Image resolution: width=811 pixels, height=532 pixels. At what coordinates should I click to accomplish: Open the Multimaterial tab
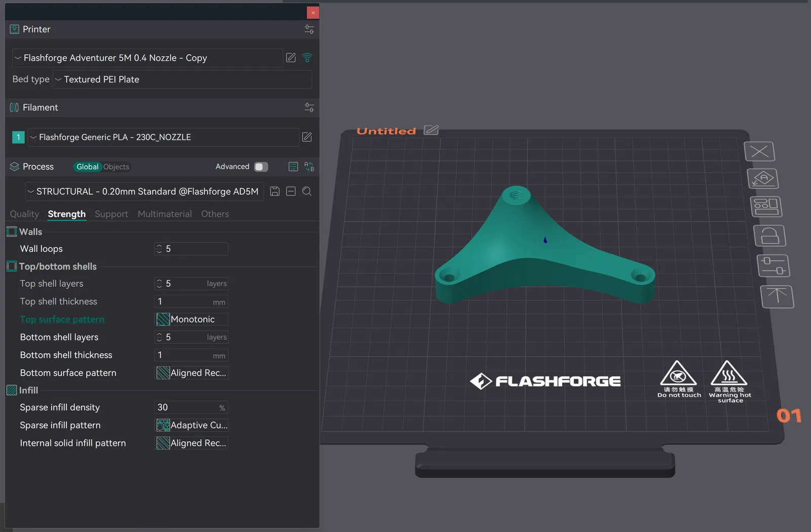(165, 214)
